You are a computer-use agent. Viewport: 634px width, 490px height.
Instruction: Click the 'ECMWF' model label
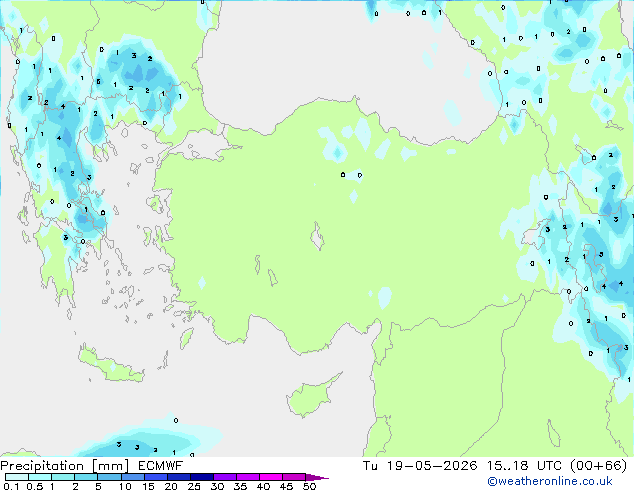(x=161, y=466)
